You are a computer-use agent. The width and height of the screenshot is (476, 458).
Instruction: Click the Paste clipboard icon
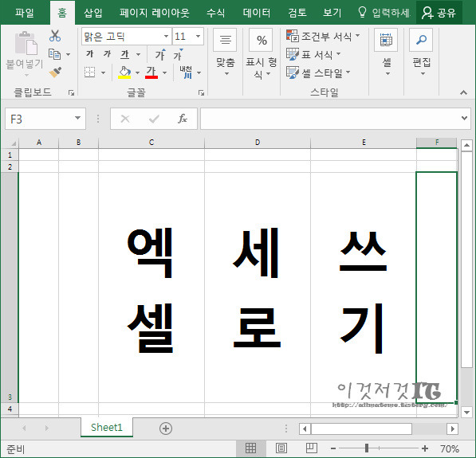[26, 43]
